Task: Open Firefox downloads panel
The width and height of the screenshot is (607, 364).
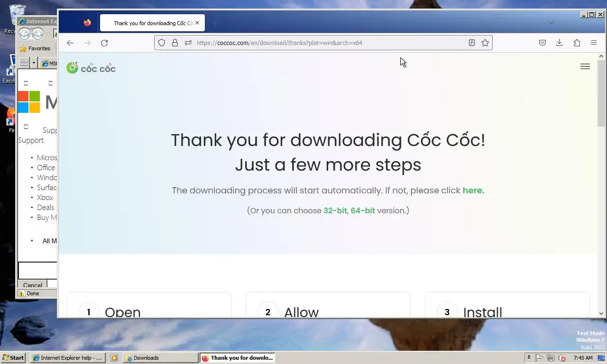Action: point(560,43)
